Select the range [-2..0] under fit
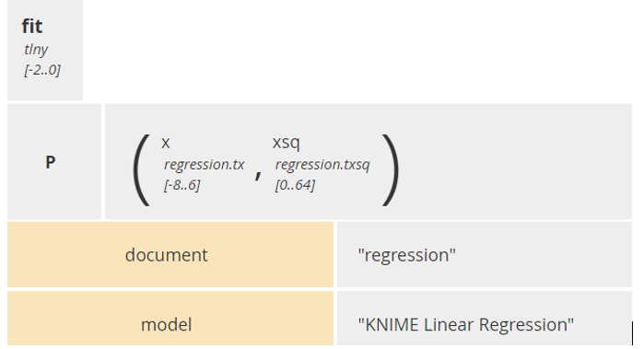Image resolution: width=644 pixels, height=349 pixels. pos(41,70)
